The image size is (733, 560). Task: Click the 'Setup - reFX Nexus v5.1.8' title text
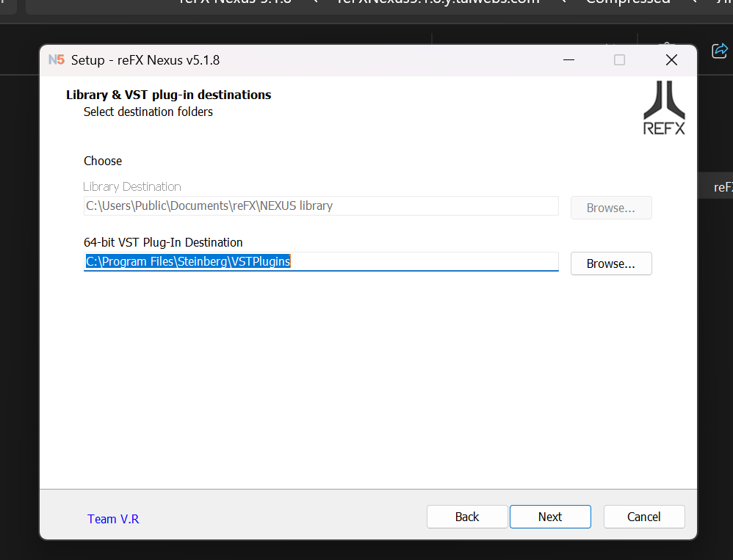click(x=145, y=60)
